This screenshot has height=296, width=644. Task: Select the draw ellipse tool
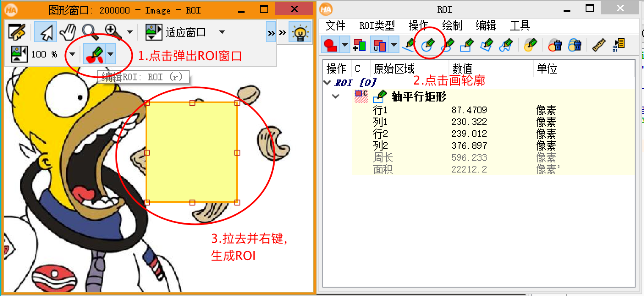[448, 44]
